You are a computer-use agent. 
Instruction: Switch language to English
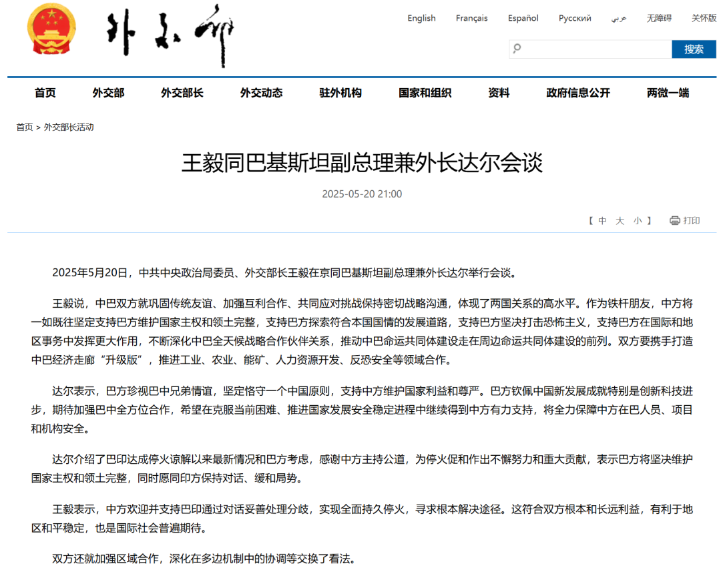(x=421, y=18)
